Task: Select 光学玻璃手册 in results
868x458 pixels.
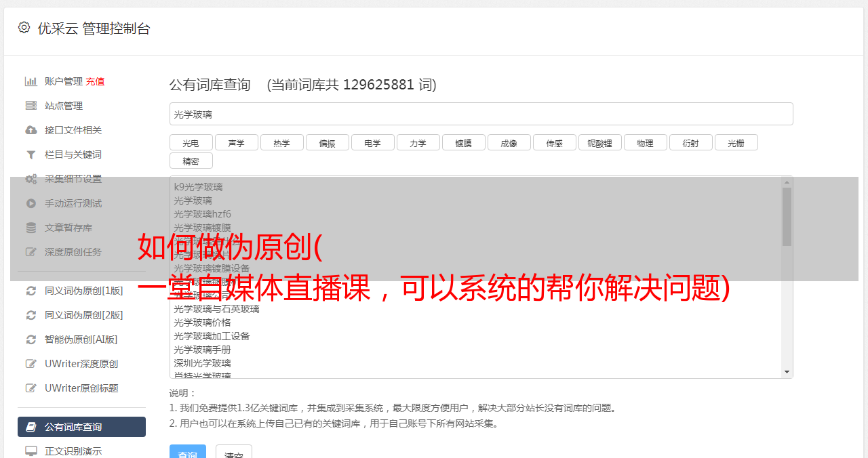Action: pos(202,350)
